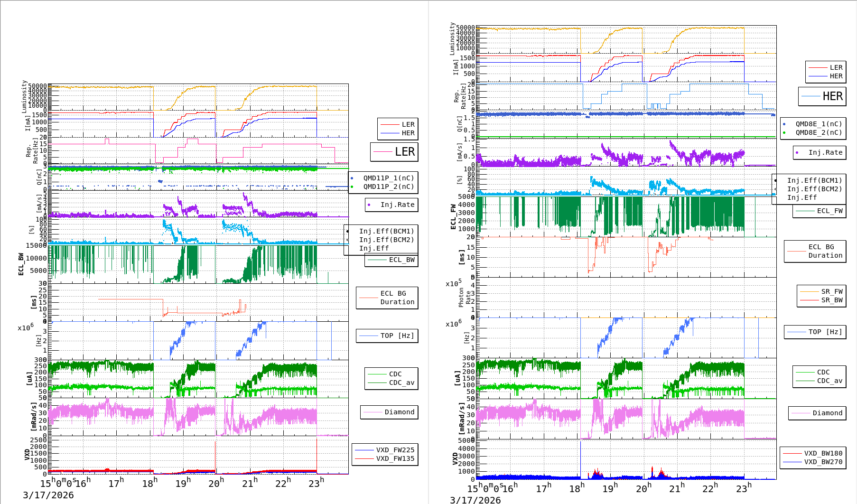
Task: Click the 18h time-axis label in the left plot
Action: [x=149, y=484]
